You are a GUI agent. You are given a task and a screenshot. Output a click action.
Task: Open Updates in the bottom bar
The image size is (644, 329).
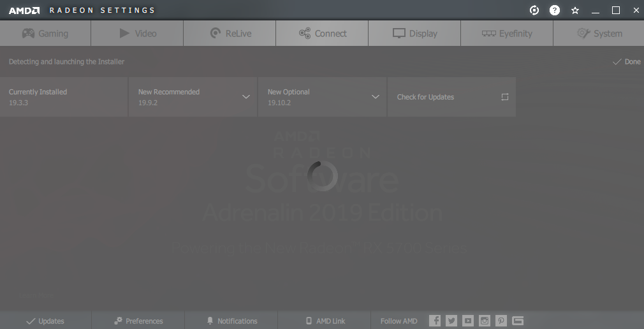[45, 321]
